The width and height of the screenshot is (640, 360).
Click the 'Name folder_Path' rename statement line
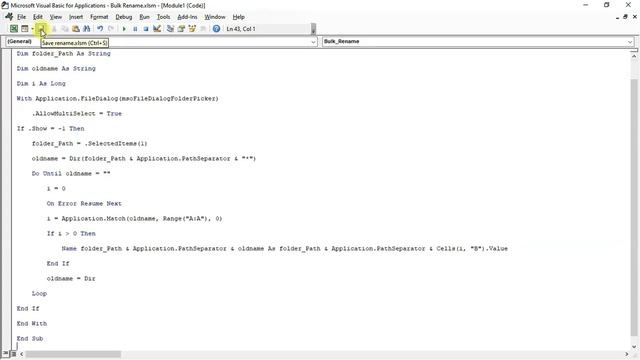[x=284, y=248]
